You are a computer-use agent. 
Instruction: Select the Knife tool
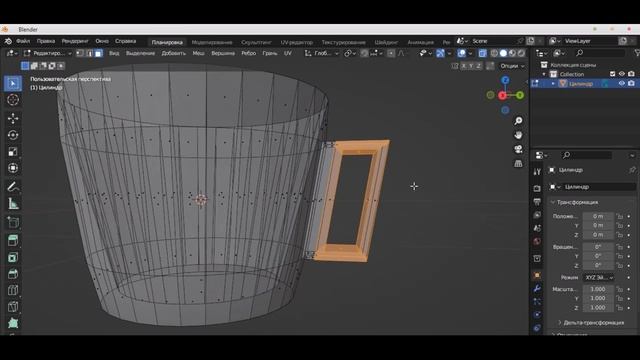coord(13,307)
